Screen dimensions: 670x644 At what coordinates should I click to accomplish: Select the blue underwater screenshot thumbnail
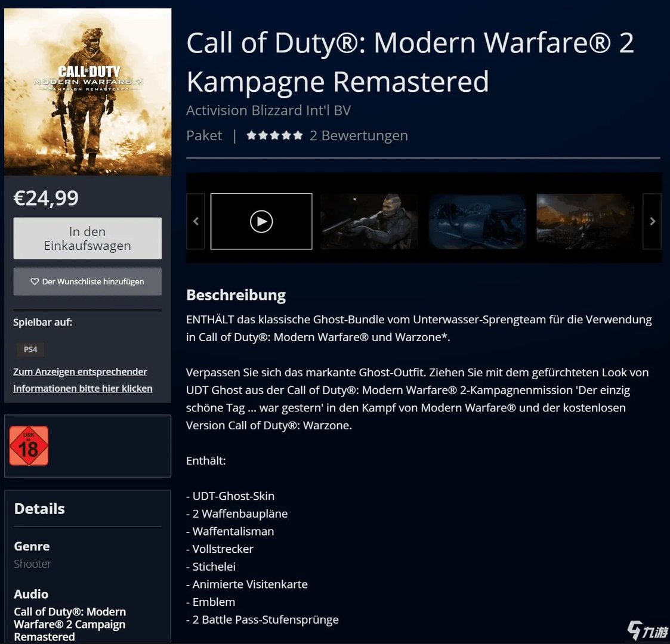477,221
